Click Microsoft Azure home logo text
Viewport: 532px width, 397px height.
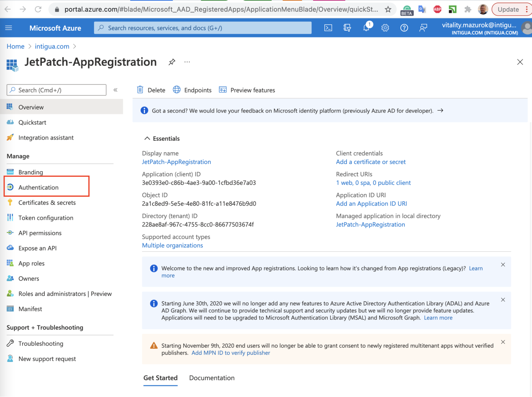point(55,28)
